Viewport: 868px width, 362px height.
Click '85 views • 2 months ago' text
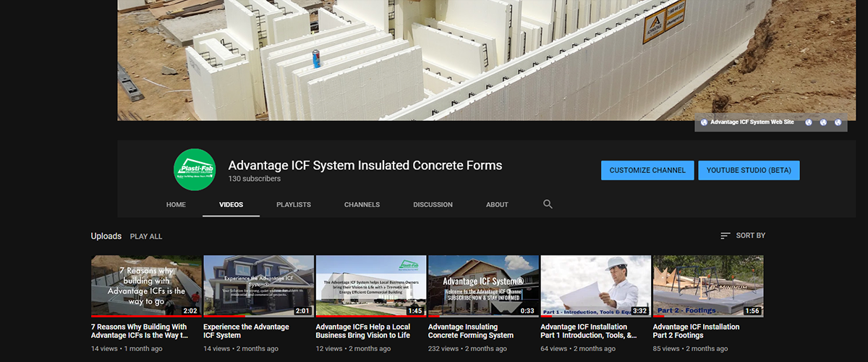(690, 349)
